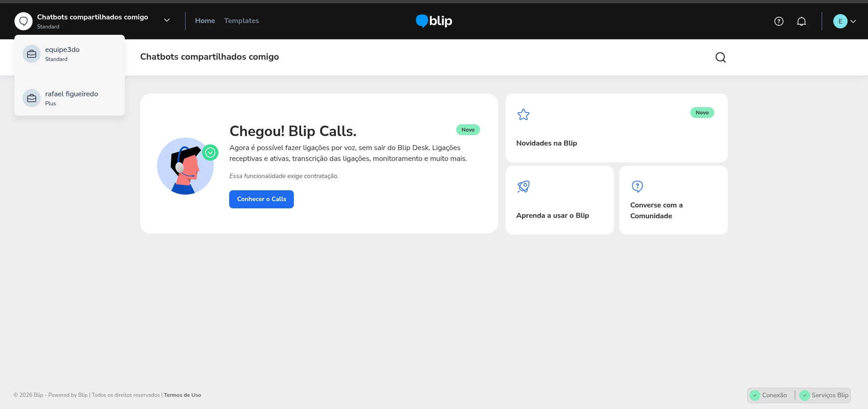This screenshot has height=409, width=868.
Task: Open the chatbot search magnifier
Action: click(x=721, y=57)
